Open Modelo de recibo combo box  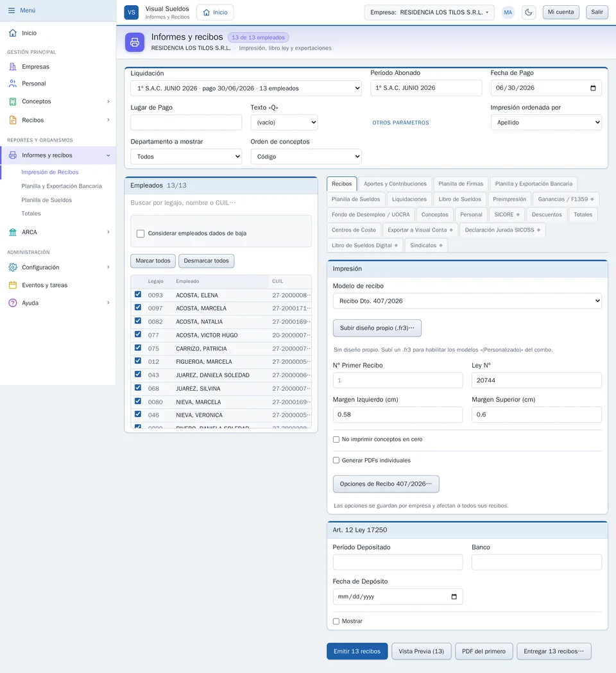tap(467, 301)
